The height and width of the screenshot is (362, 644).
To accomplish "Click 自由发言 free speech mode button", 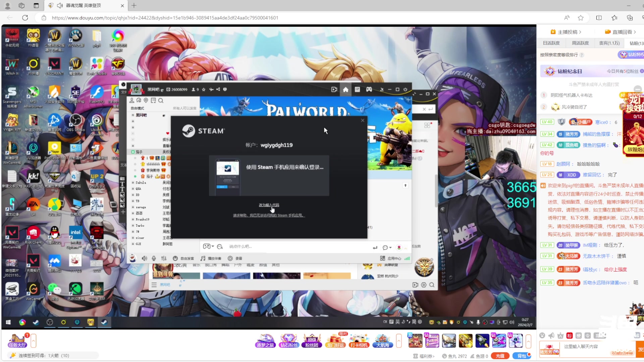I will [x=183, y=258].
